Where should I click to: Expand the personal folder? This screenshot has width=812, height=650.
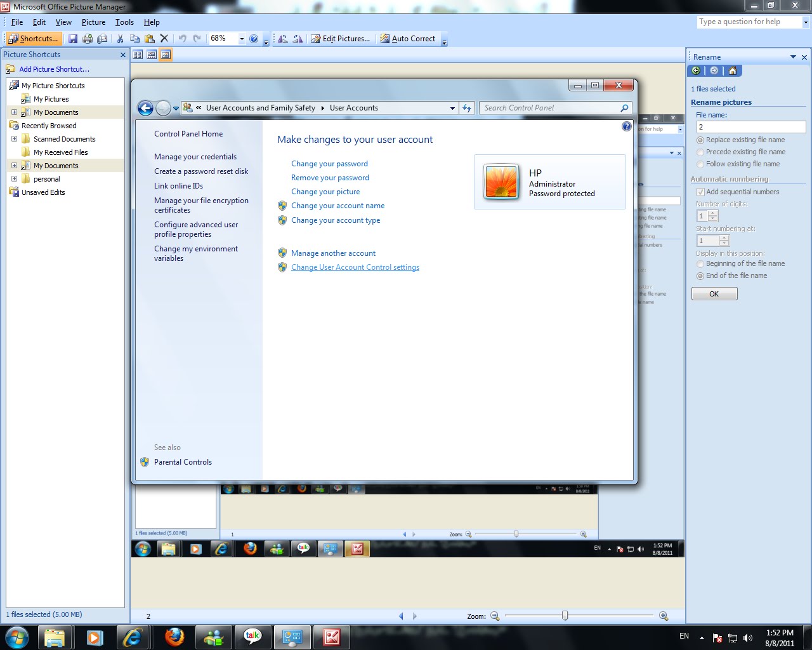[14, 179]
